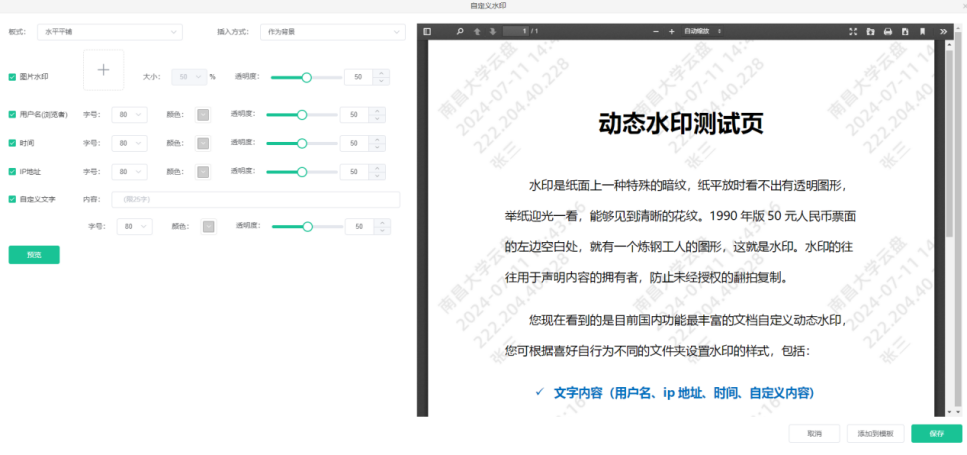Download the previewed PDF
This screenshot has height=455, width=967.
(905, 31)
